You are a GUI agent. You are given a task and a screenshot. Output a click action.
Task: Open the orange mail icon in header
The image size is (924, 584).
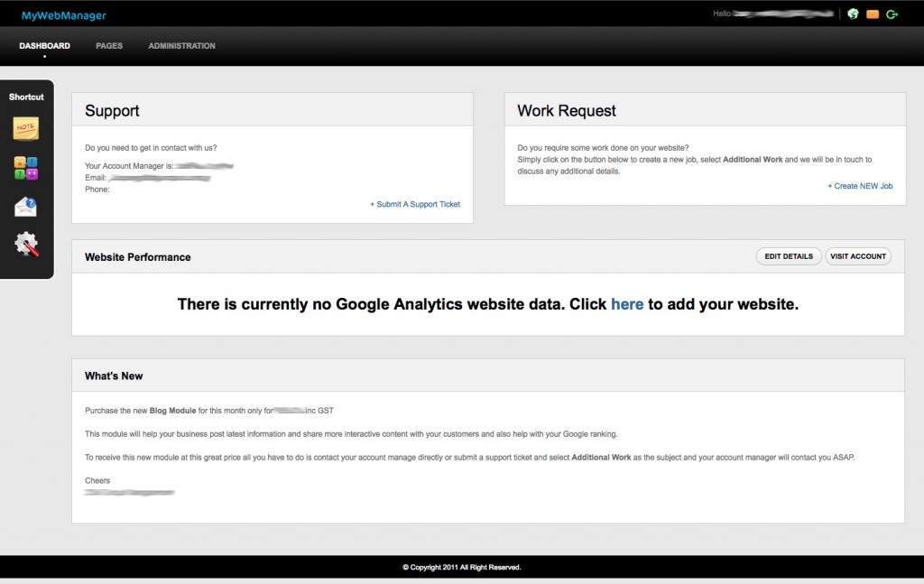[x=873, y=14]
